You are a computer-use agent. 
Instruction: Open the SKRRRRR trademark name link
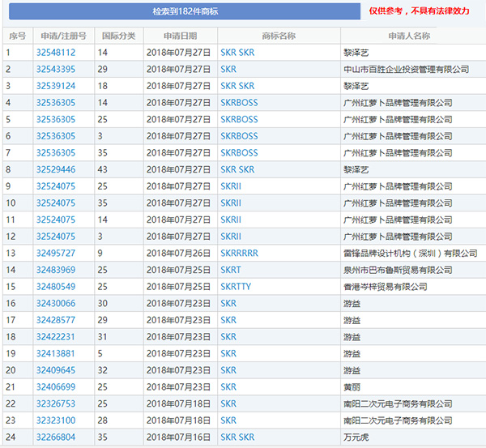[x=239, y=253]
